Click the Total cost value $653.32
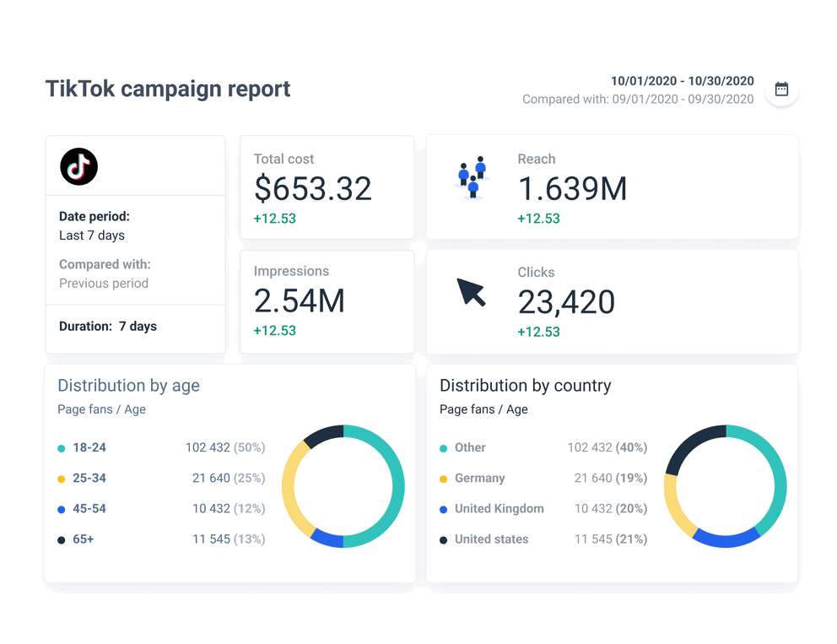Image resolution: width=837 pixels, height=644 pixels. [x=312, y=188]
